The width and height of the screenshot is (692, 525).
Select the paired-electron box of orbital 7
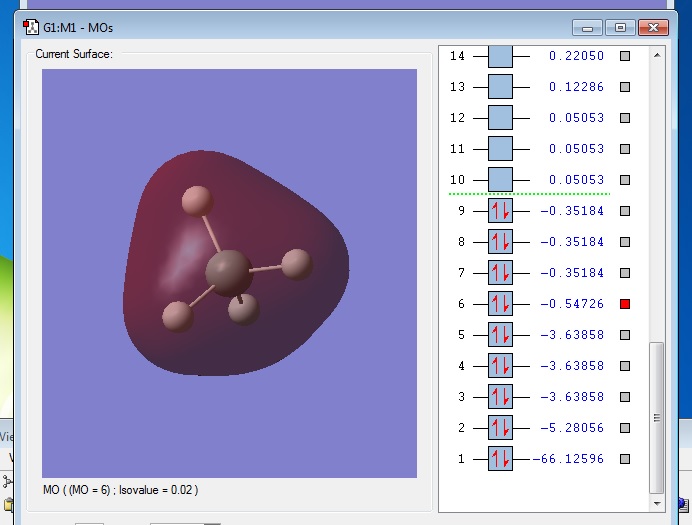[x=500, y=273]
